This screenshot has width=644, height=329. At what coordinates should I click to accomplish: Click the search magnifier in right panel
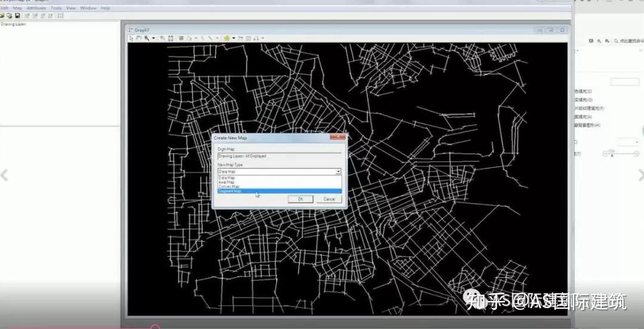pyautogui.click(x=616, y=41)
